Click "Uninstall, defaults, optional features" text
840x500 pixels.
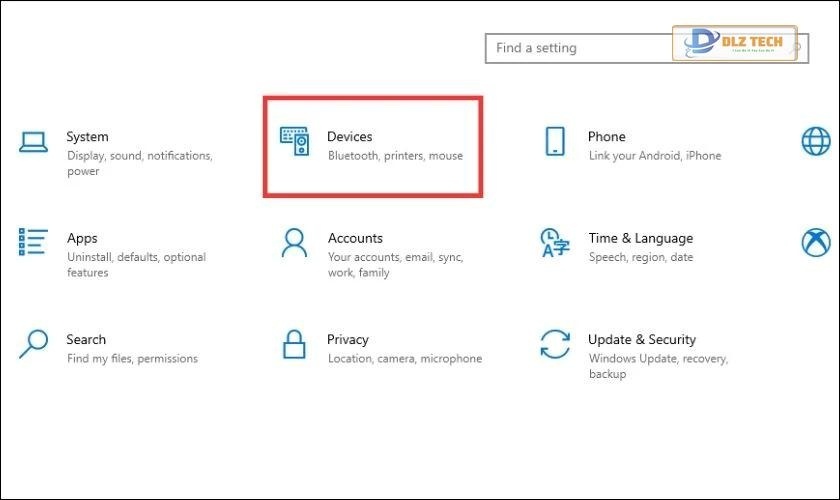(137, 264)
